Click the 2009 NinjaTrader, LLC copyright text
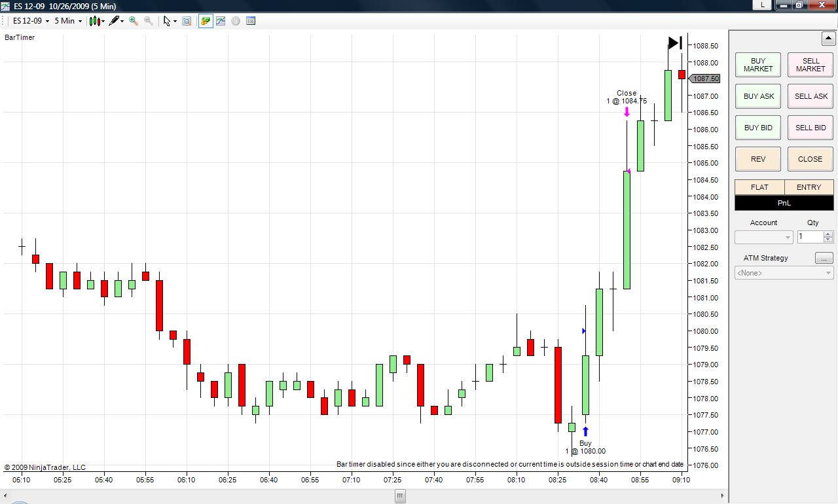Screen dimensions: 838x504 tap(45, 467)
